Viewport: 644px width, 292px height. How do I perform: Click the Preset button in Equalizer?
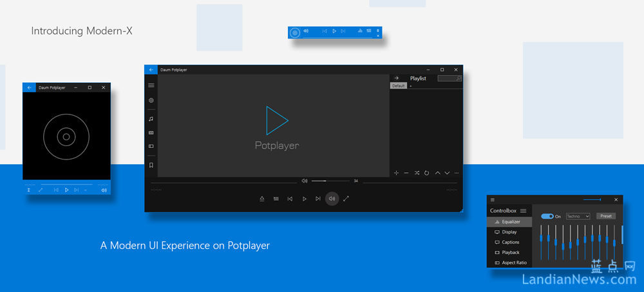606,216
